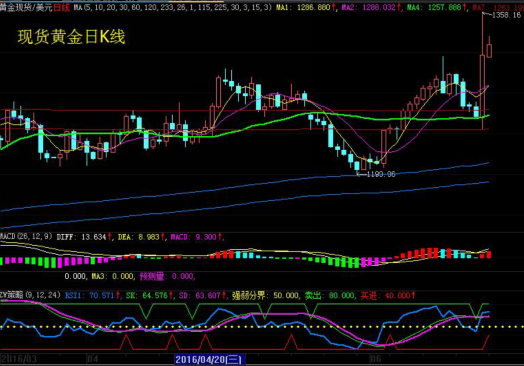Click the 1190.96 low price label
This screenshot has height=366, width=524.
[381, 174]
